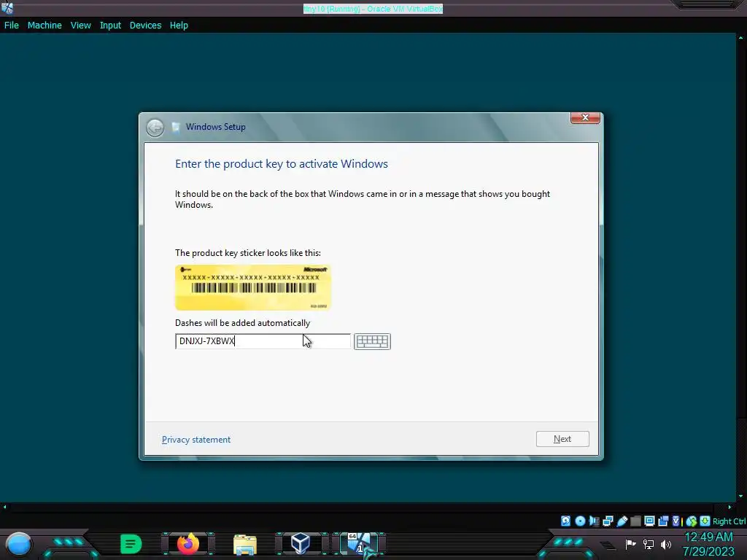Click the horizontal scrollbar right arrow
747x560 pixels.
[x=729, y=507]
